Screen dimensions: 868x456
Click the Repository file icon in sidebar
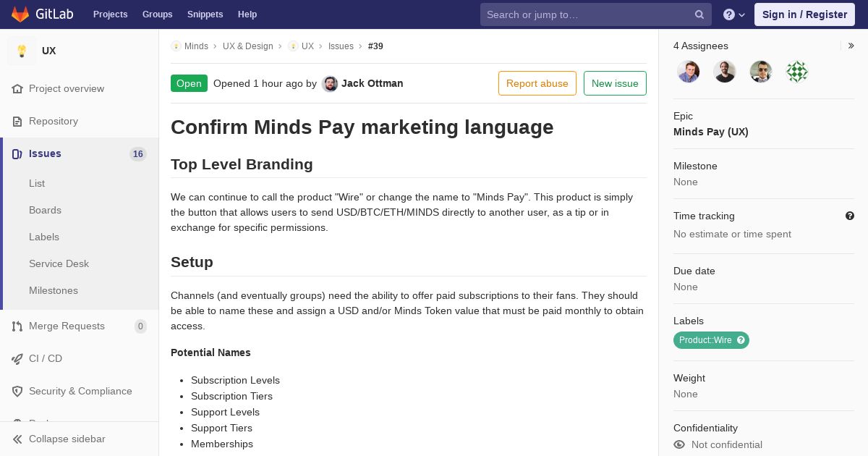coord(17,121)
